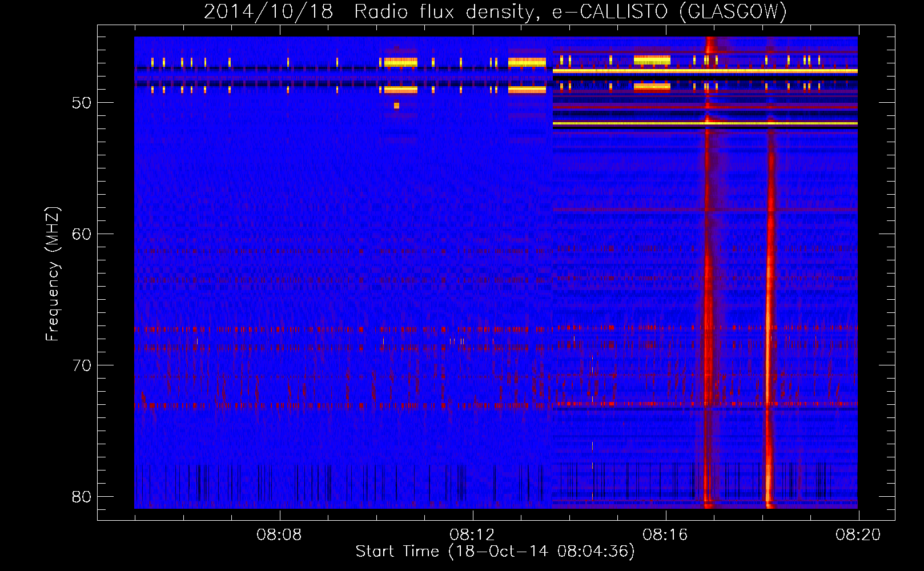Image resolution: width=924 pixels, height=571 pixels.
Task: Click the isolated orange square near 50 MHz
Action: pyautogui.click(x=396, y=106)
